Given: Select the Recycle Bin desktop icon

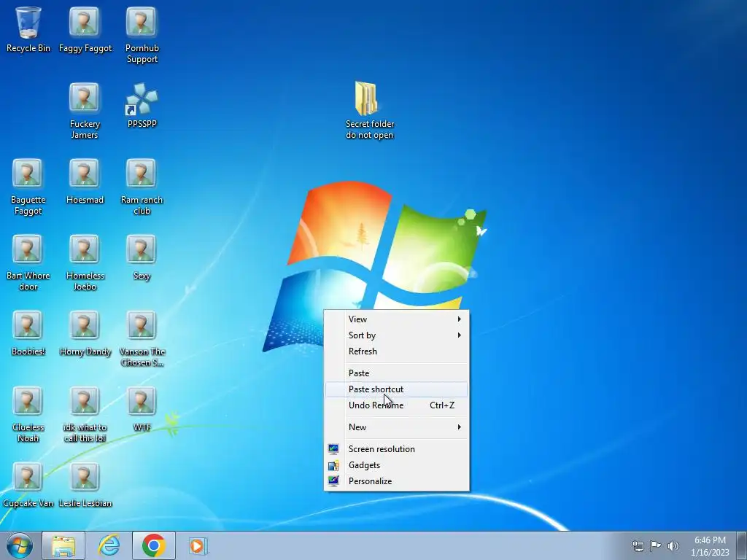Looking at the screenshot, I should pyautogui.click(x=28, y=29).
